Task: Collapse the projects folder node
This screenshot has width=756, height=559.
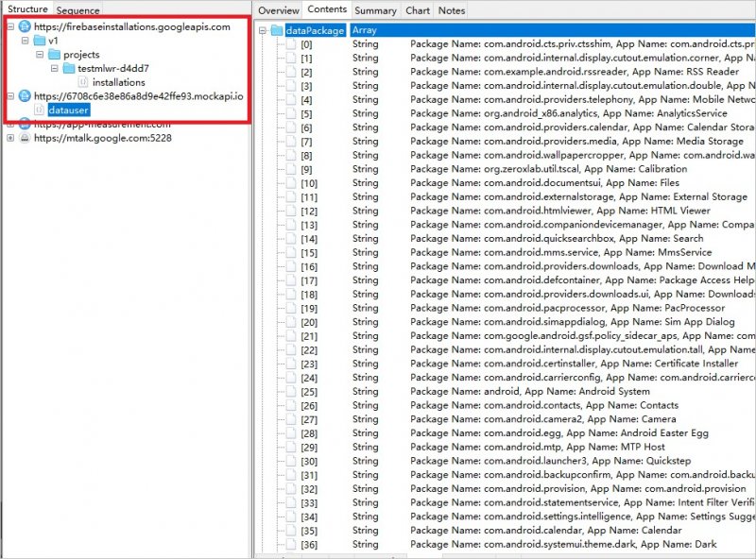Action: point(40,55)
